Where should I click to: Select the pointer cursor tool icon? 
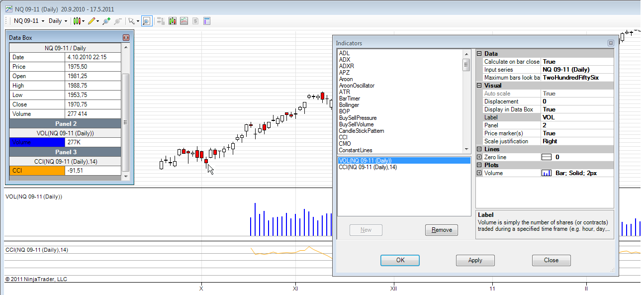coord(131,21)
